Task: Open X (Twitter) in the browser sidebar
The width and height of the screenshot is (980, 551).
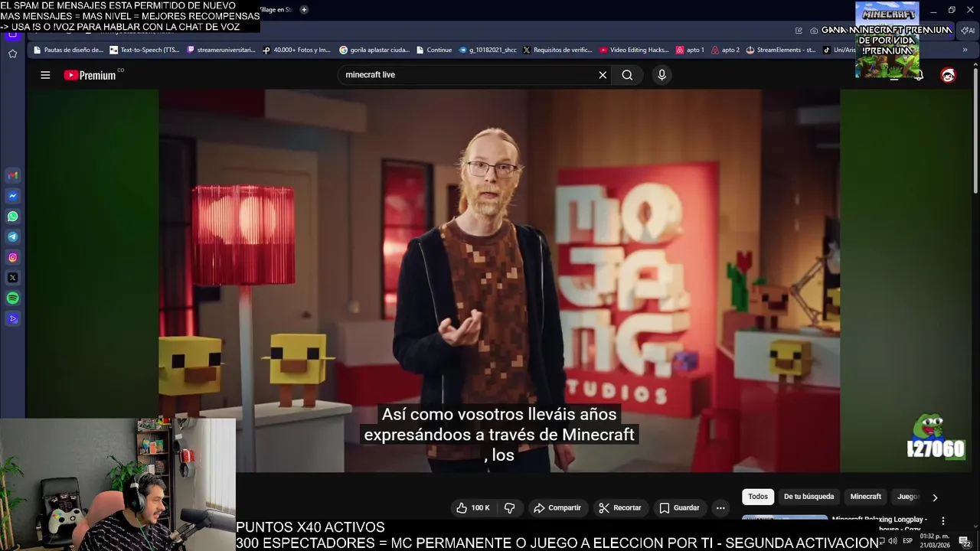Action: coord(13,278)
